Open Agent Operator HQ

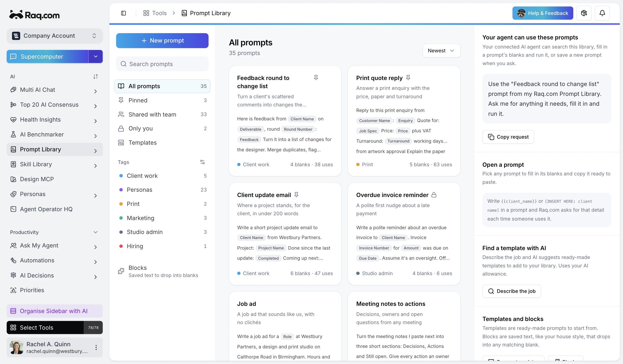(55, 209)
